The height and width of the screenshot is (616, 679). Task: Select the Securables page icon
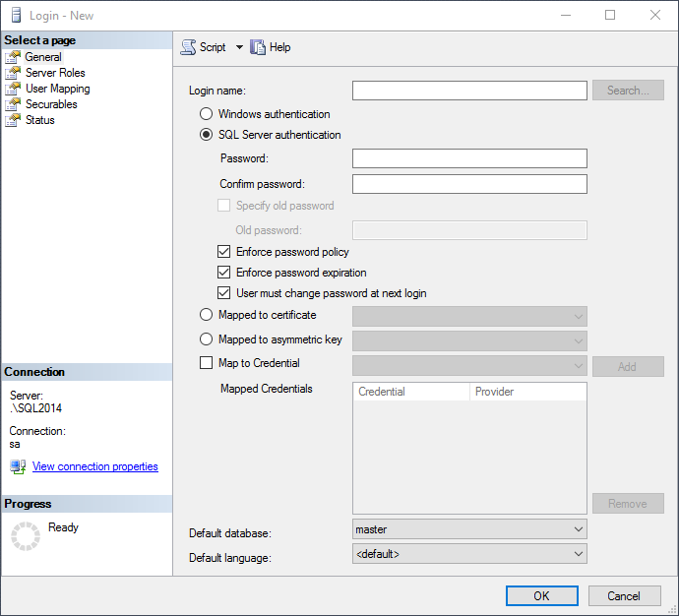tap(13, 104)
